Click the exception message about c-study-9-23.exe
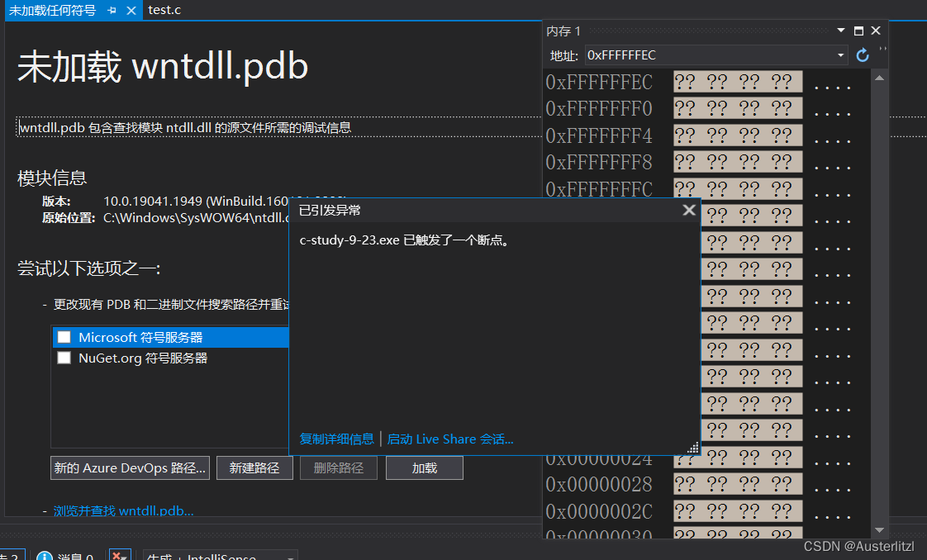 click(x=405, y=240)
